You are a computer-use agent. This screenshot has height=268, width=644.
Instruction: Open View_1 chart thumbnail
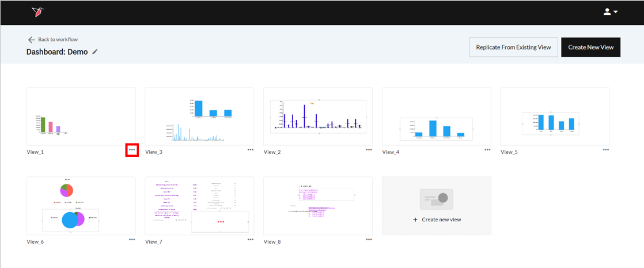[81, 116]
